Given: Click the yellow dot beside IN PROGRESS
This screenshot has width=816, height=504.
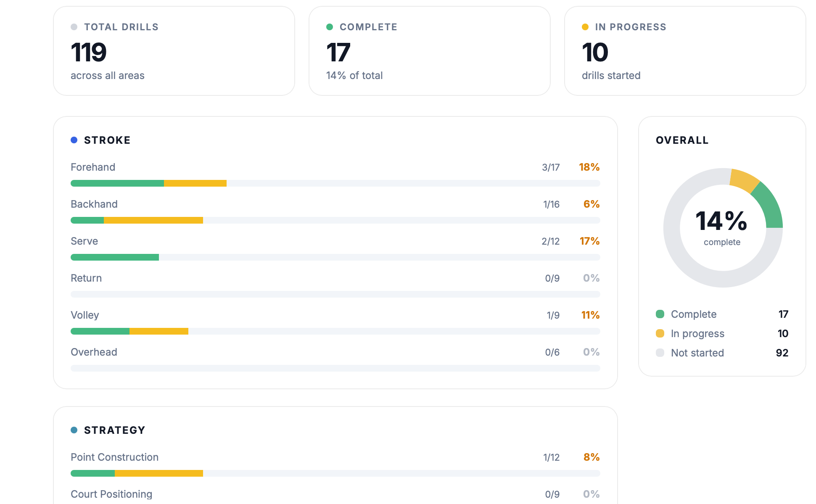Looking at the screenshot, I should (585, 27).
